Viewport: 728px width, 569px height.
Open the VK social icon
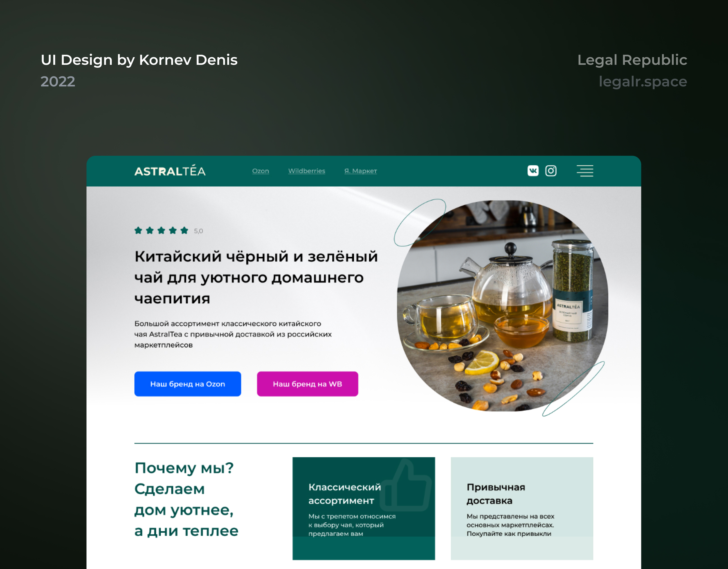click(x=533, y=171)
